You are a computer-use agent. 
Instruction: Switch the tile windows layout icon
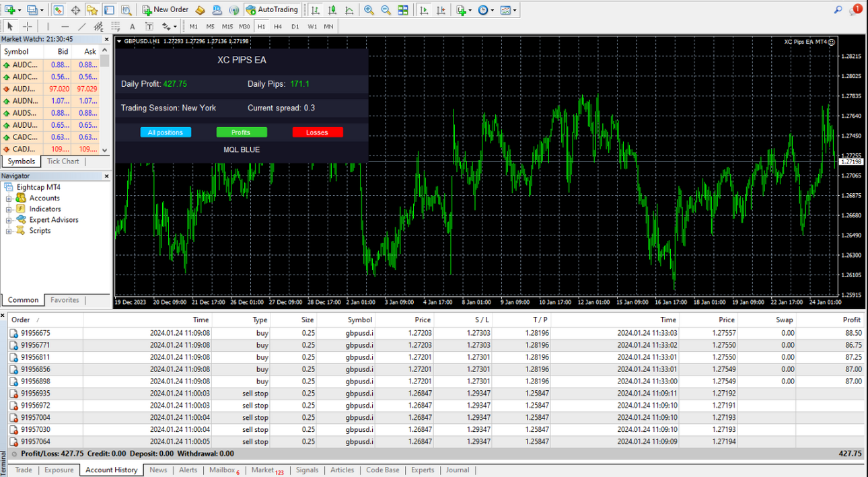[403, 10]
